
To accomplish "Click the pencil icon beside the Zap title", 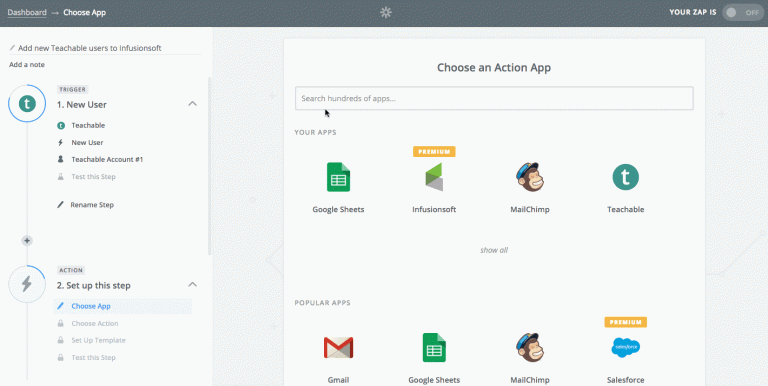I will click(12, 48).
